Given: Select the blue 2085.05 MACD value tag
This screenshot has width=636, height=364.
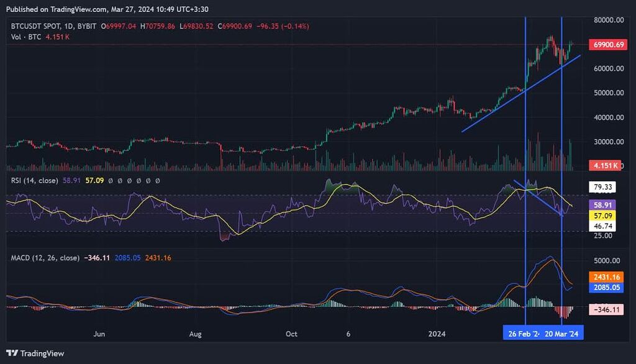Looking at the screenshot, I should coord(607,287).
